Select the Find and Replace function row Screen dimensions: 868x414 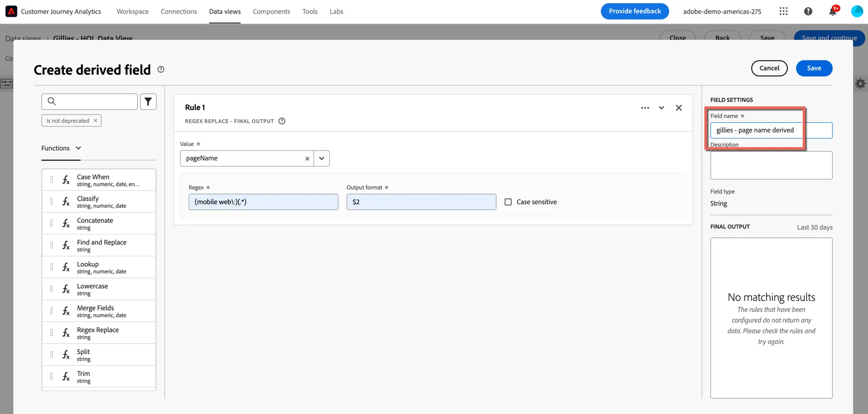[99, 245]
